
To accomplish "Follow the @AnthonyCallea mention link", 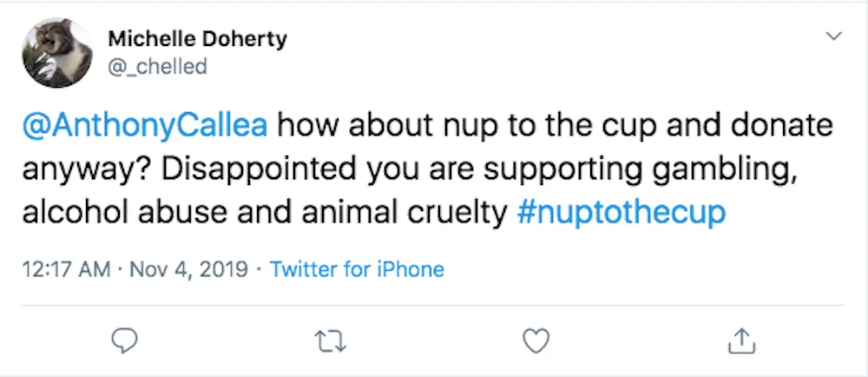I will 145,127.
